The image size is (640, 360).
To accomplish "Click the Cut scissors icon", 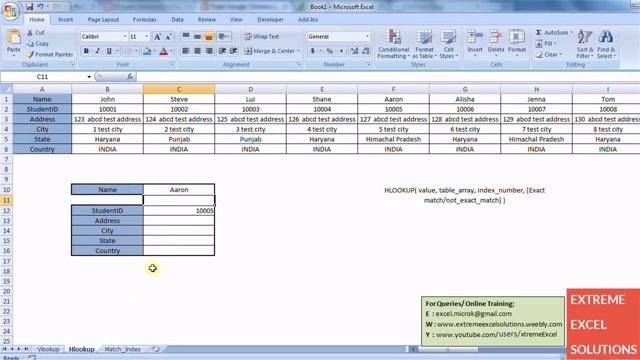I will click(x=30, y=33).
